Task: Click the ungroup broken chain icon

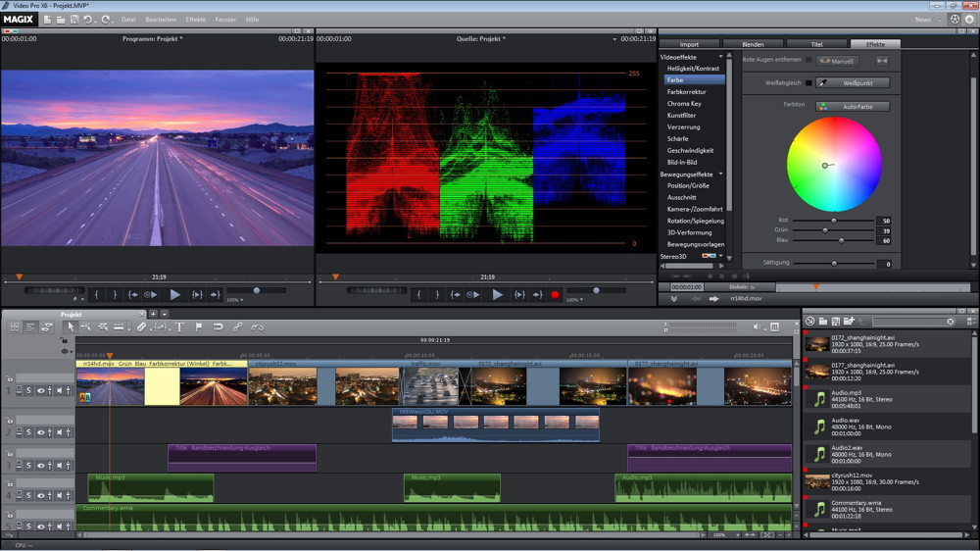Action: pyautogui.click(x=257, y=327)
